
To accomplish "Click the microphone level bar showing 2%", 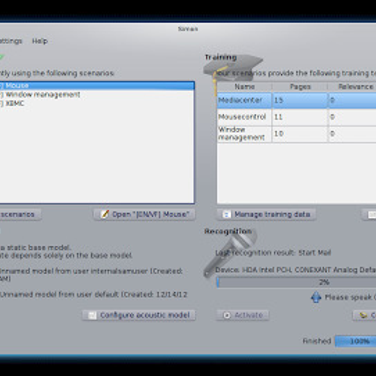I will click(296, 282).
